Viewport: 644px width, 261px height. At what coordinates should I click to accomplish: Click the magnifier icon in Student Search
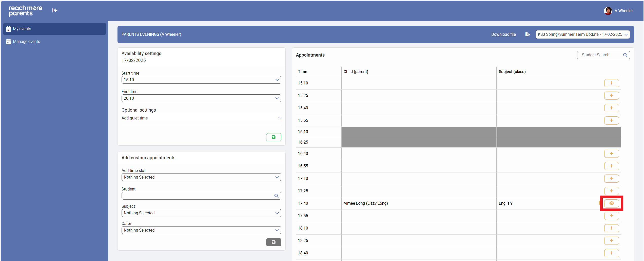pos(625,55)
